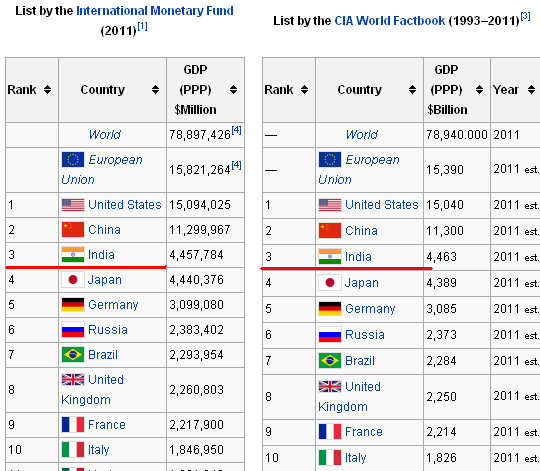Open footnote [4] beside European Union GDP
Viewport: 540px width, 471px height.
tap(236, 166)
